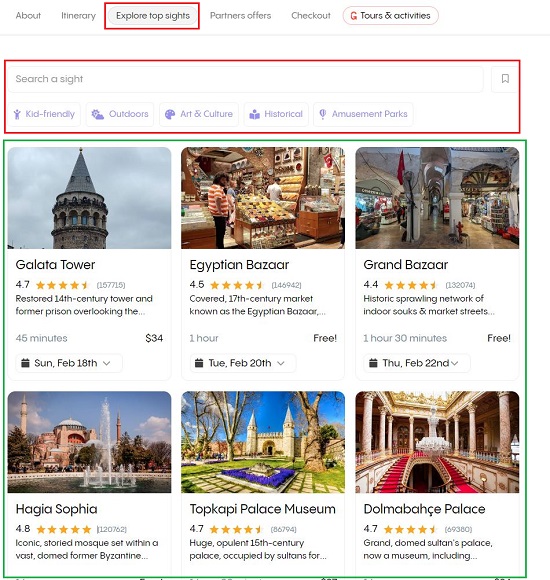Viewport: 550px width, 580px height.
Task: Click Free! on the Grand Bazaar card
Action: pos(499,338)
